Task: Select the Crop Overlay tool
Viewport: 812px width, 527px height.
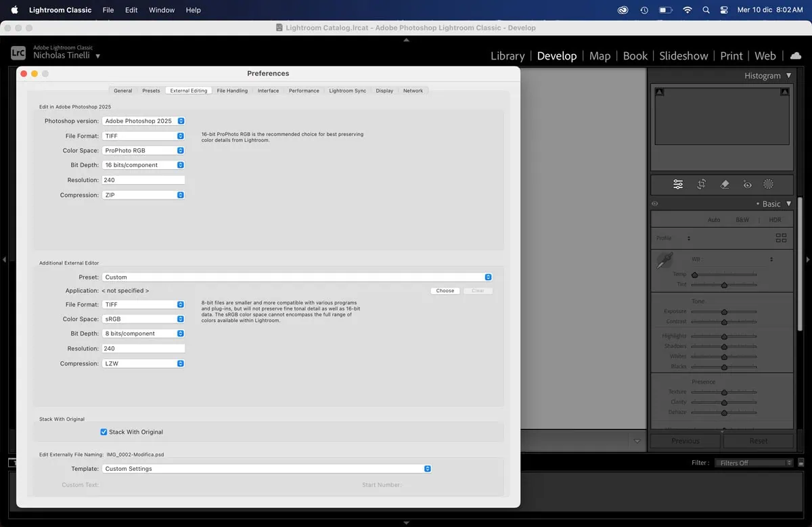Action: pyautogui.click(x=702, y=184)
